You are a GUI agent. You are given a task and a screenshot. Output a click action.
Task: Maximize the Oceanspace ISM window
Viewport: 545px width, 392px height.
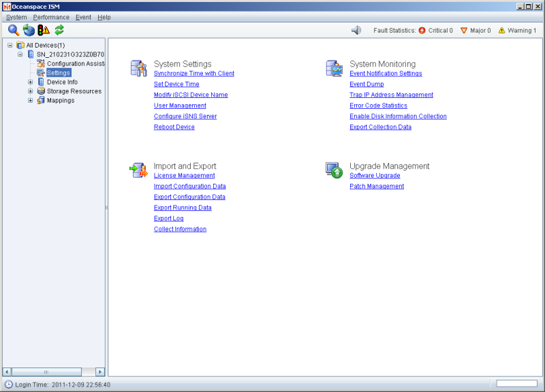[x=529, y=7]
